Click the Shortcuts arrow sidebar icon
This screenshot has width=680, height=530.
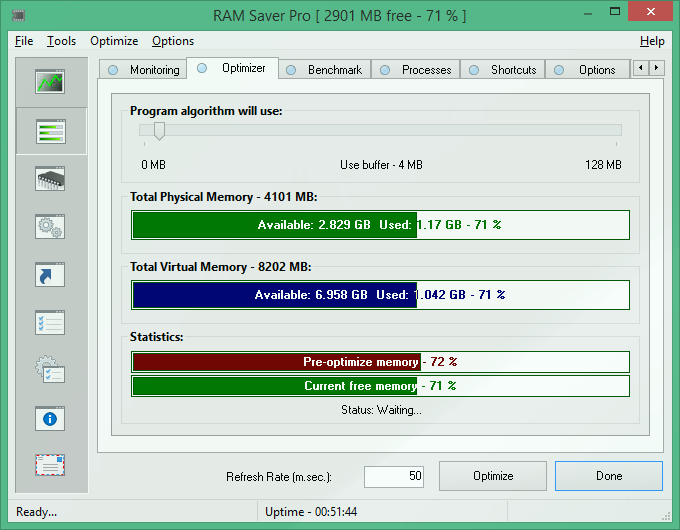50,274
